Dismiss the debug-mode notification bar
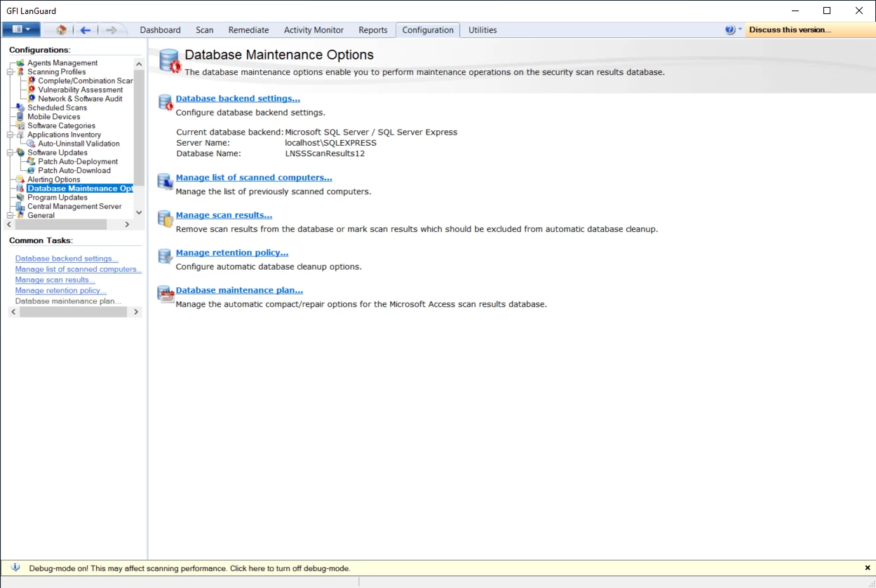The width and height of the screenshot is (876, 588). 867,568
